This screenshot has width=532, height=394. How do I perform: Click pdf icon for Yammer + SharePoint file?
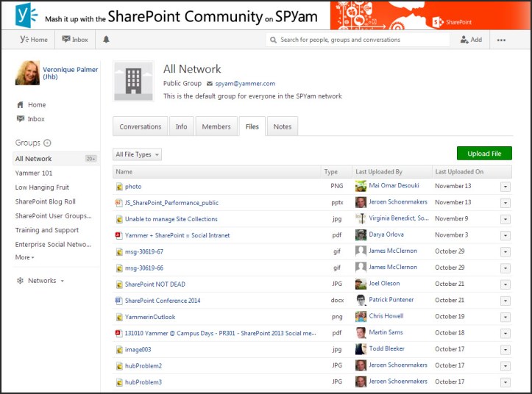point(118,235)
